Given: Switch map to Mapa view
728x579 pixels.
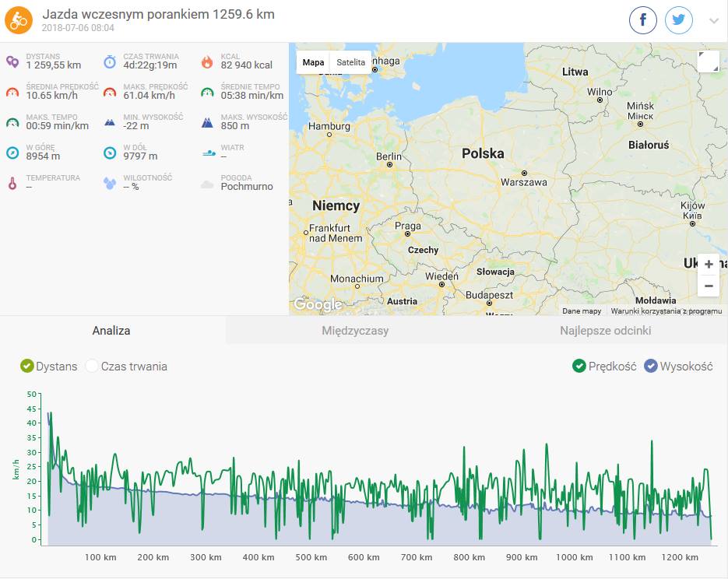Looking at the screenshot, I should click(x=314, y=62).
